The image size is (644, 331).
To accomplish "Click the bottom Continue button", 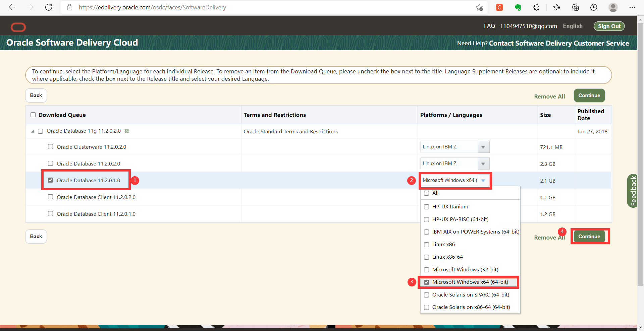I will pos(589,237).
